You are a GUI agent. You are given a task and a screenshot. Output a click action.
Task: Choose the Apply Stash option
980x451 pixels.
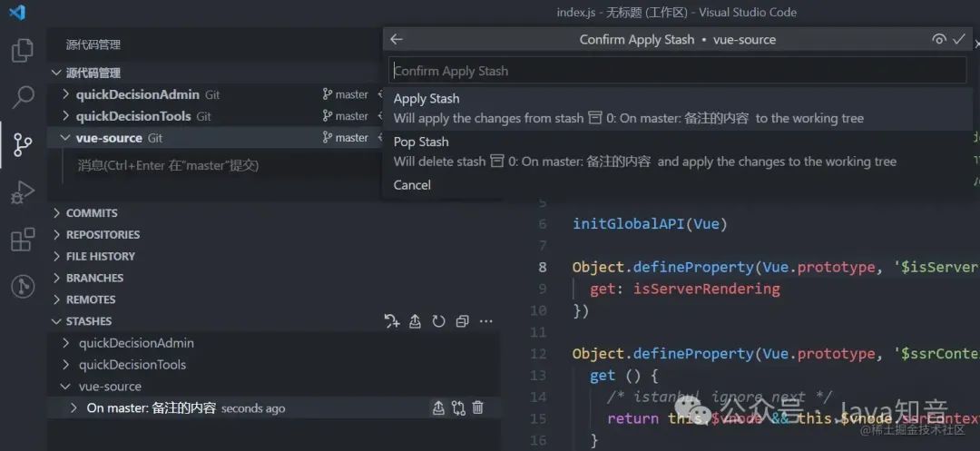pos(678,109)
